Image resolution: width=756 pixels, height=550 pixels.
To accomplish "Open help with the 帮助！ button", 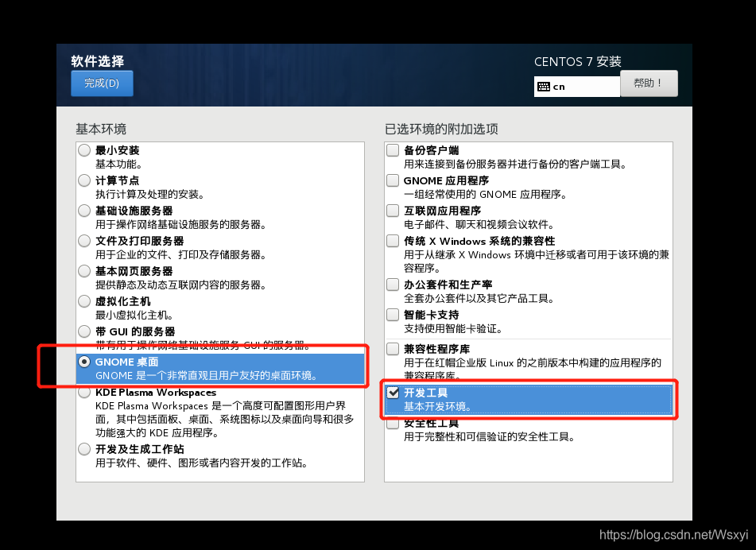I will 649,83.
